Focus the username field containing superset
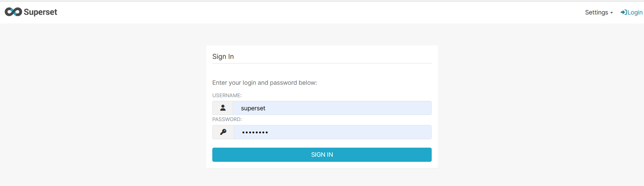Screen dimensions: 644x186 coord(332,108)
